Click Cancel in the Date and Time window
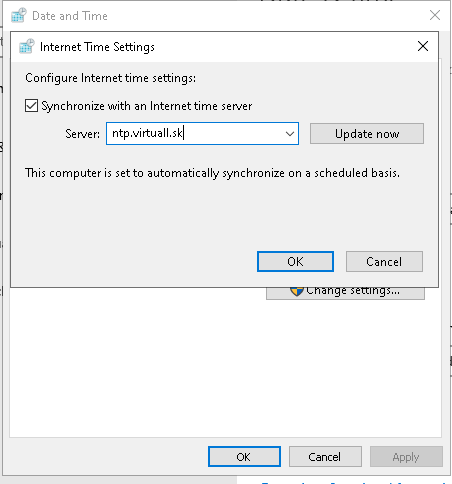This screenshot has width=452, height=484. (325, 456)
